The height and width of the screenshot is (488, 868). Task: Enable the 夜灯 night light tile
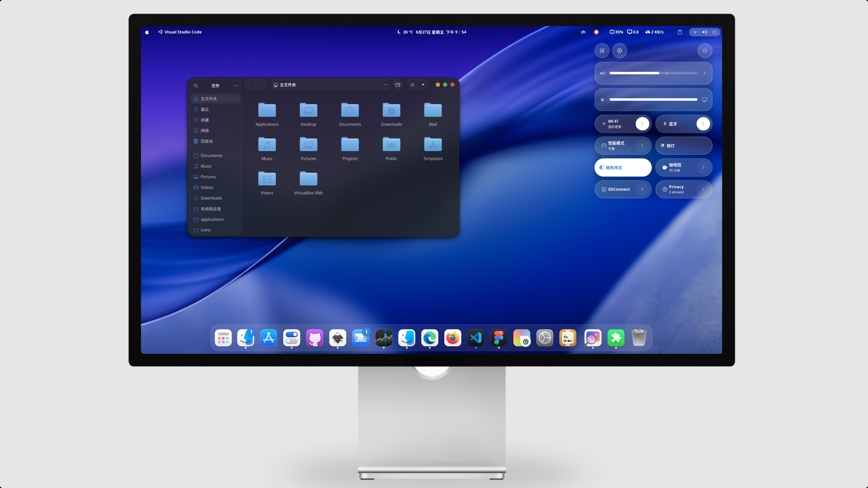[x=684, y=145]
